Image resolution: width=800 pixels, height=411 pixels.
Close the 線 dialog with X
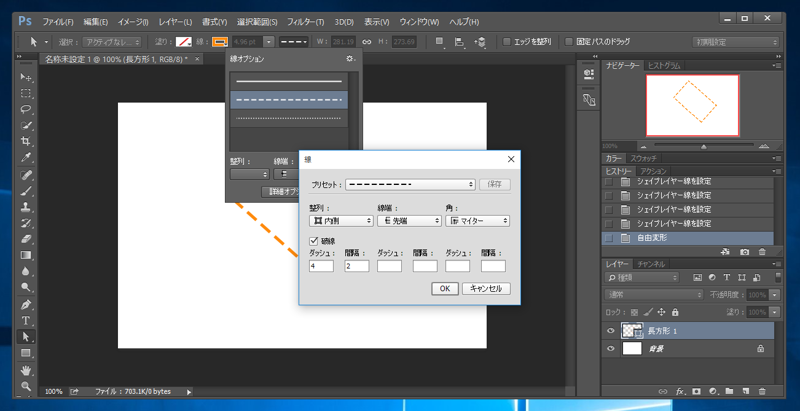click(x=511, y=160)
